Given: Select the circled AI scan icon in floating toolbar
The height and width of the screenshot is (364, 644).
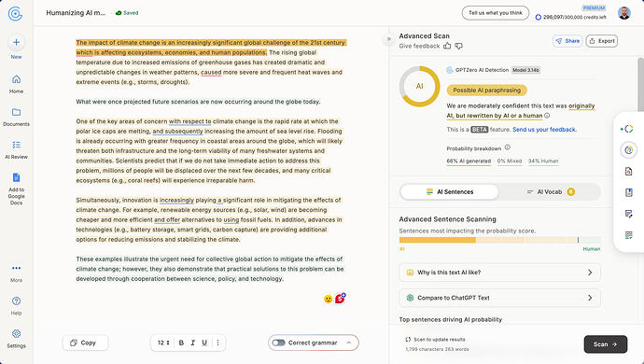Looking at the screenshot, I should tap(628, 150).
